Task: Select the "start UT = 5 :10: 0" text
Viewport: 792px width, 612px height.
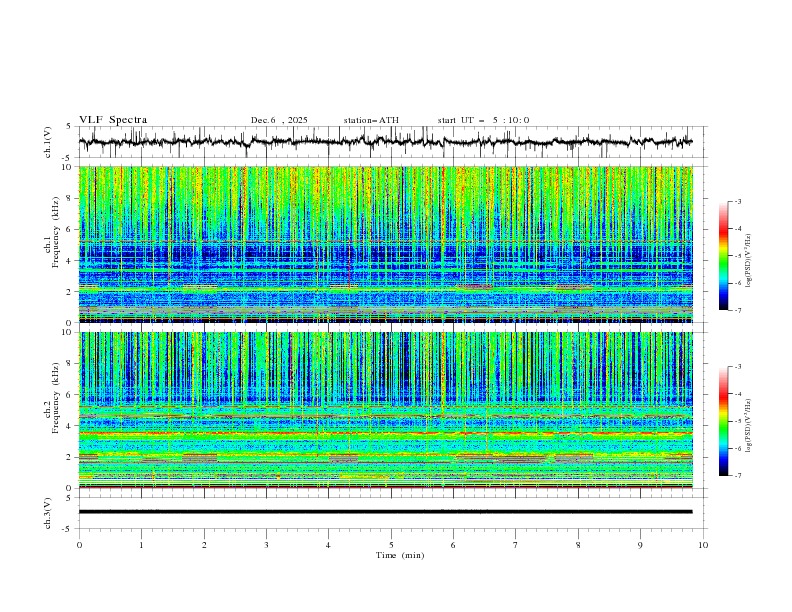Action: [483, 120]
